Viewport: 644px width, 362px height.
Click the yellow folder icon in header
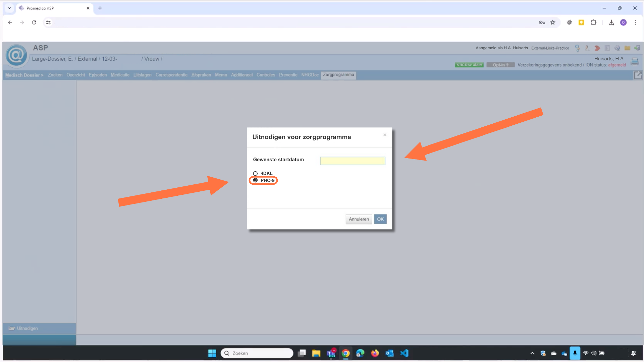click(x=627, y=48)
